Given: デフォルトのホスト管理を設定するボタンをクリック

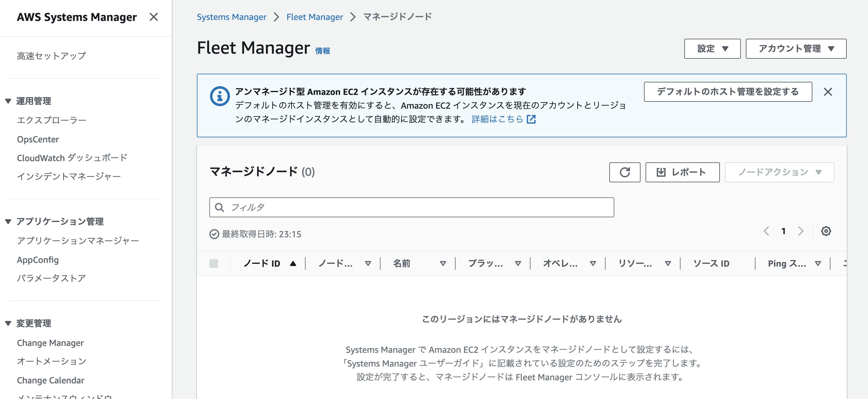Looking at the screenshot, I should pos(727,91).
